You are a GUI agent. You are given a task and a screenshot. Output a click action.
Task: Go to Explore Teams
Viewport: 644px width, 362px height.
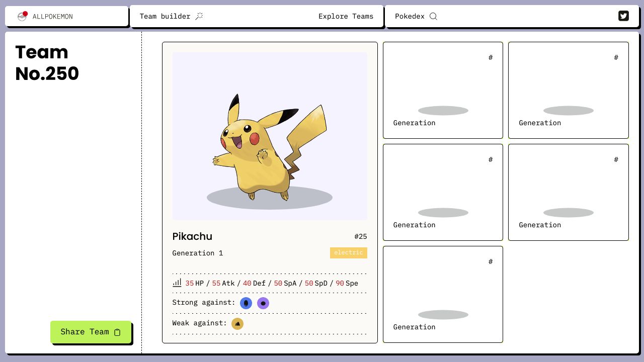[346, 16]
